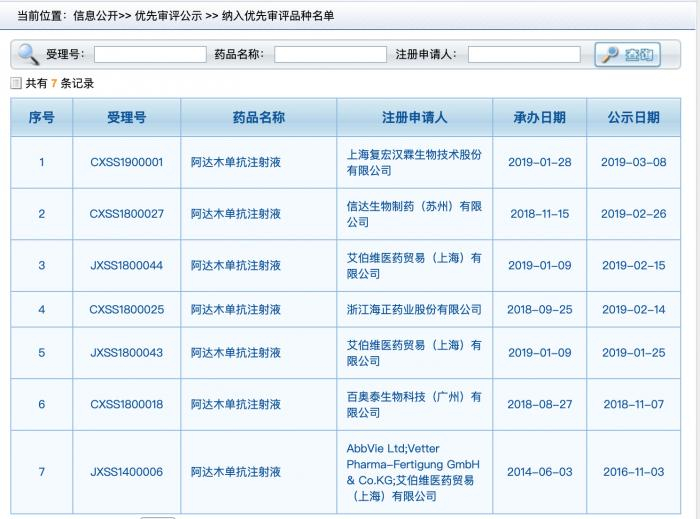This screenshot has height=519, width=700.
Task: Click the magnifying glass search icon
Action: coord(27,54)
